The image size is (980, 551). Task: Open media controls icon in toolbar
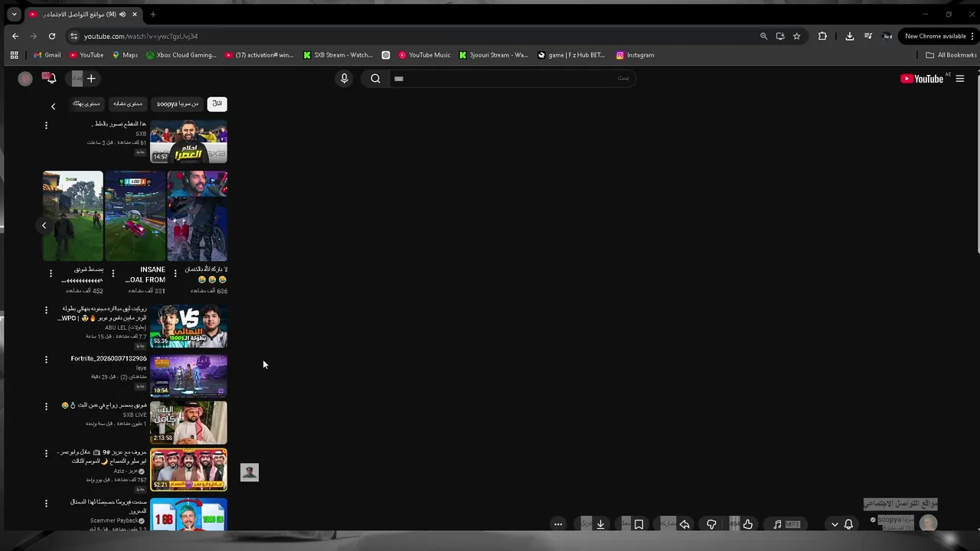click(868, 36)
